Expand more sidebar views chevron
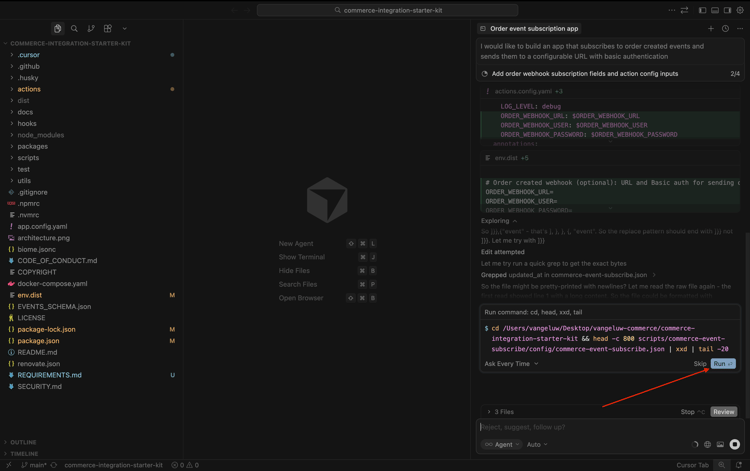 (x=124, y=29)
